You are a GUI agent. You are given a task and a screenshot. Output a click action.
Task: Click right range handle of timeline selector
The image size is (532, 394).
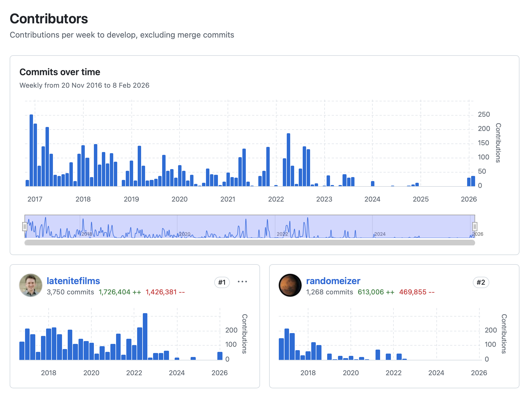click(475, 227)
